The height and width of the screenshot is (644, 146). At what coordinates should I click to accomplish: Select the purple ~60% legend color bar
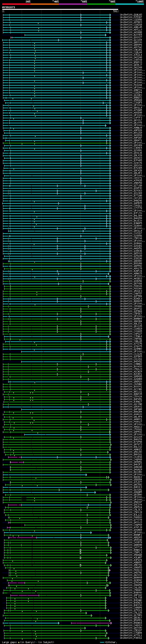coord(73,4)
